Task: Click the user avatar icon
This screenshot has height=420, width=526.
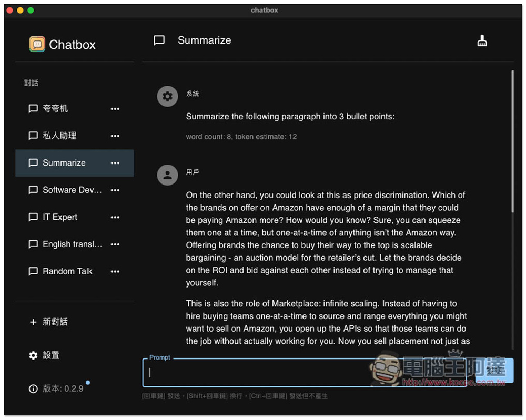Action: pyautogui.click(x=167, y=175)
